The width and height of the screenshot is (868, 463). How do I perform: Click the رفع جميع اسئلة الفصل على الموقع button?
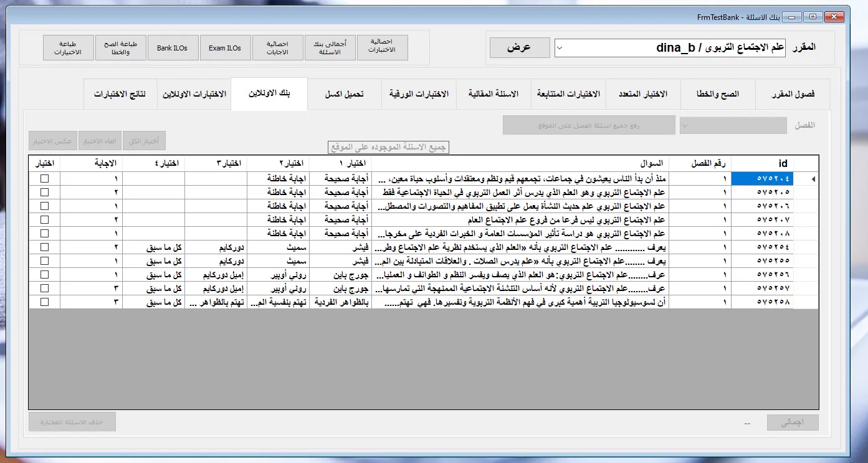(589, 125)
